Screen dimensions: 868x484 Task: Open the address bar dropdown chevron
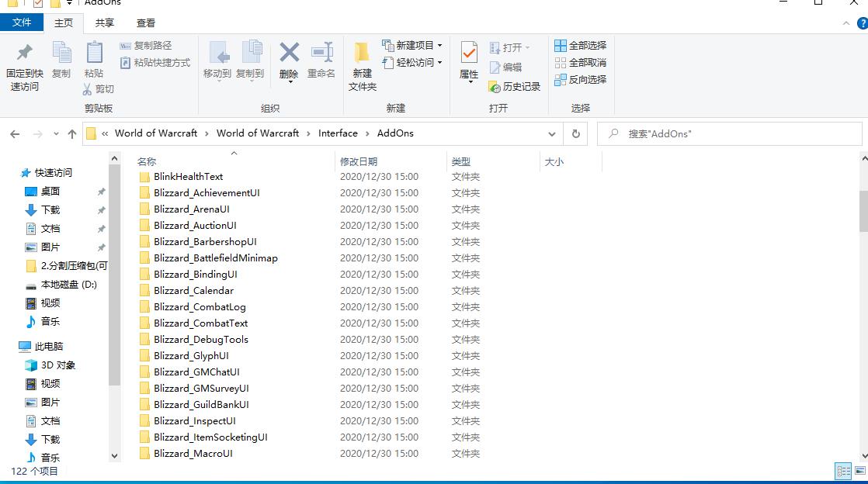click(551, 133)
